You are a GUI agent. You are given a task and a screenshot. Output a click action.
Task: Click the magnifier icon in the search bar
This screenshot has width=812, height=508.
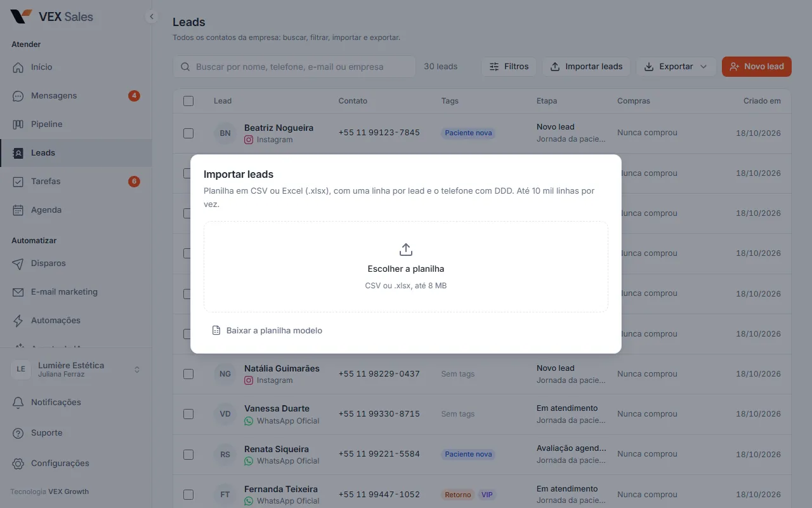point(185,67)
